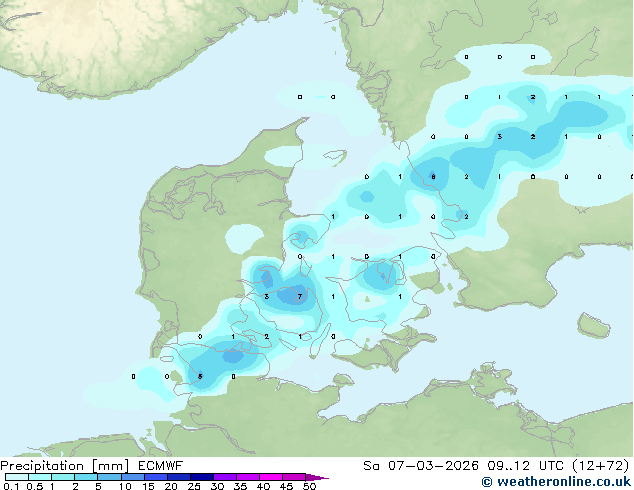Click the 40–45 mm magenta legend swatch
This screenshot has width=634, height=490.
click(271, 477)
